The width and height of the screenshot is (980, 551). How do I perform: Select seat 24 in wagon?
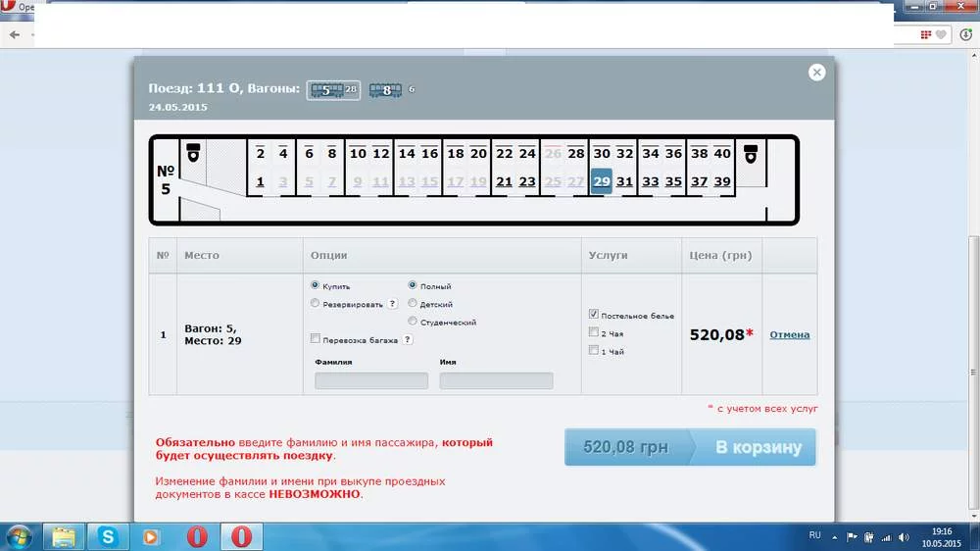point(527,154)
